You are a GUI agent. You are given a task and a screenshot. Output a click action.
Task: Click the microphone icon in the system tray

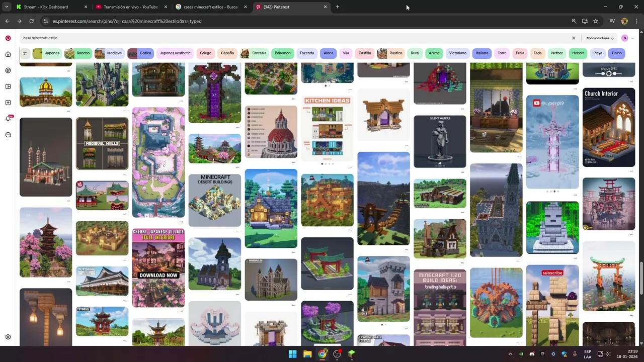[575, 354]
